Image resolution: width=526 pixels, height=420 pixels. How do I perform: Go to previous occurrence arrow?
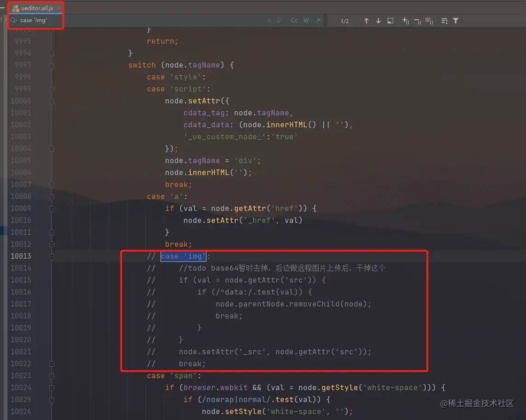[366, 21]
